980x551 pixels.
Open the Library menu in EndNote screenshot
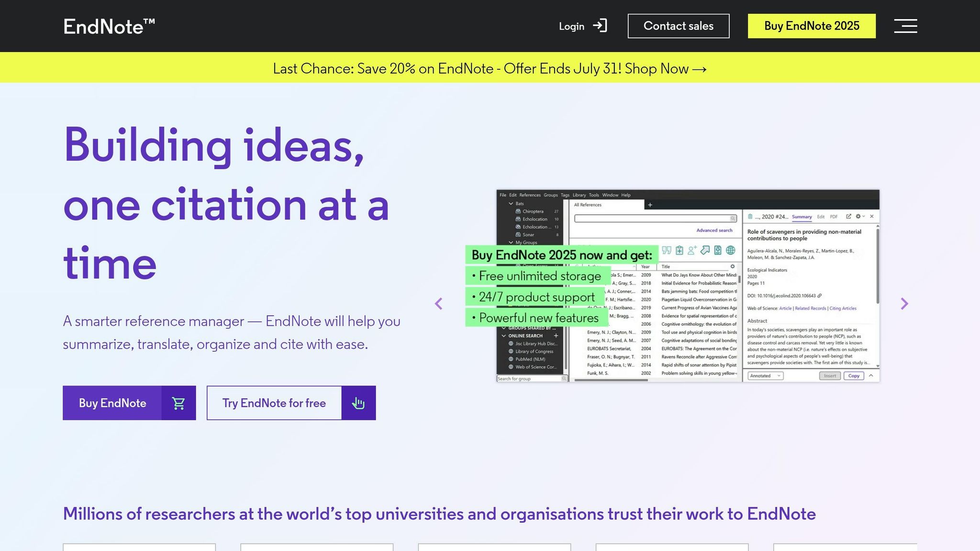tap(579, 195)
